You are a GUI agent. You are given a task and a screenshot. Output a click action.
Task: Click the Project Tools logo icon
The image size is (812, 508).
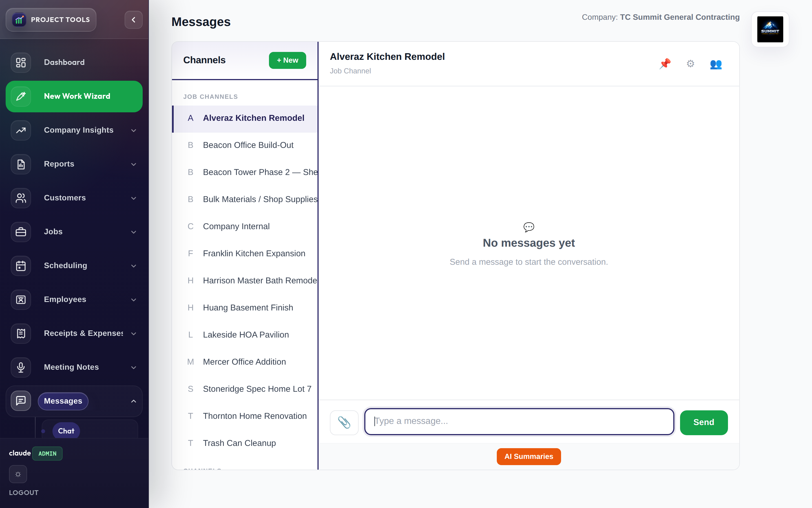[x=19, y=20]
